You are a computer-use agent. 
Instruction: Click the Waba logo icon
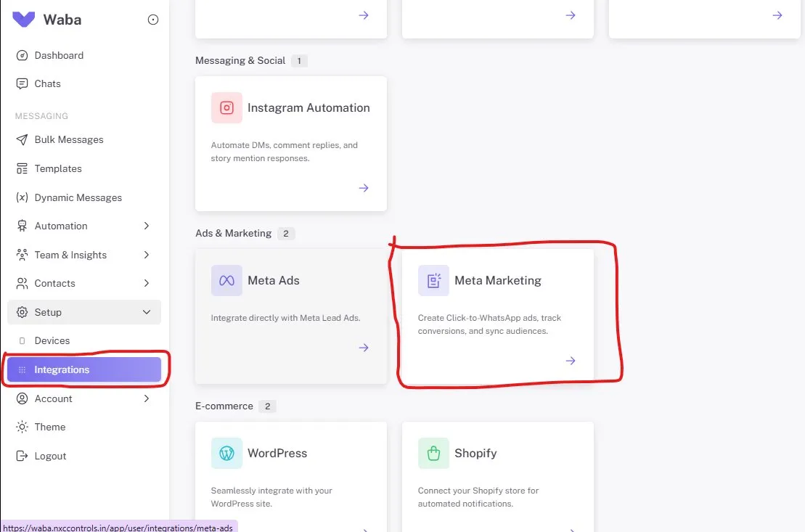click(x=24, y=20)
